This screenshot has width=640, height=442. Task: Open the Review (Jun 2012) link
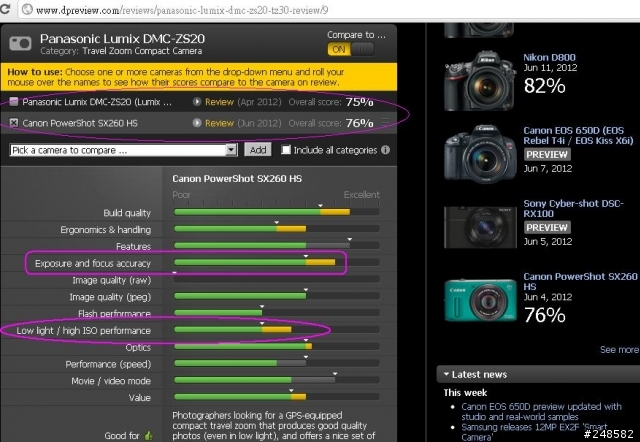click(x=219, y=123)
